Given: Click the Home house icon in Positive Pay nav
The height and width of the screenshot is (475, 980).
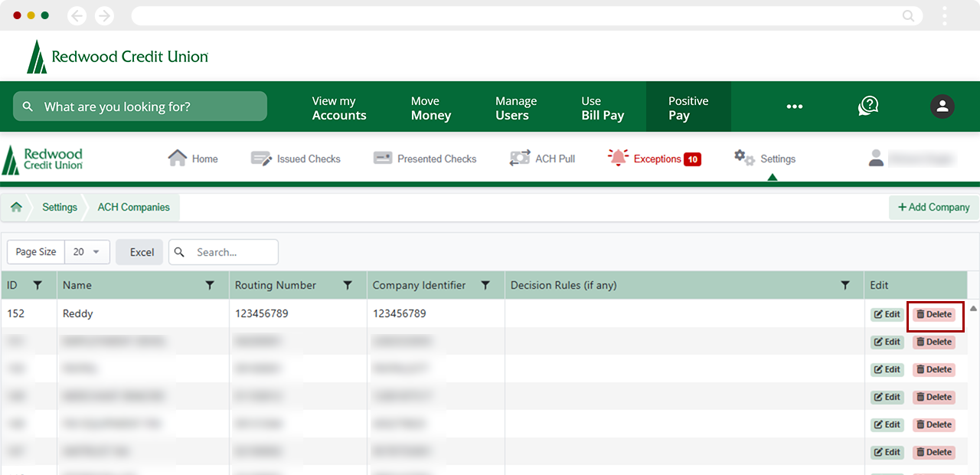Looking at the screenshot, I should click(x=178, y=158).
